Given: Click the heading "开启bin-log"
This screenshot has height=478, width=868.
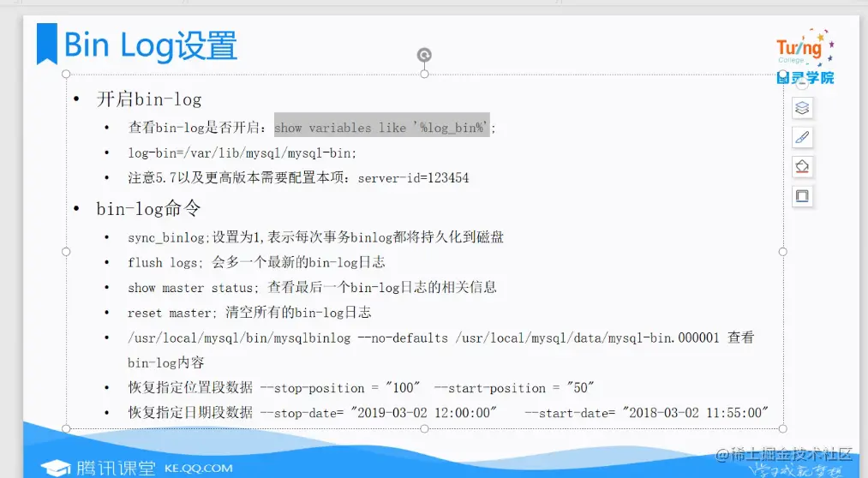Looking at the screenshot, I should pyautogui.click(x=149, y=99).
